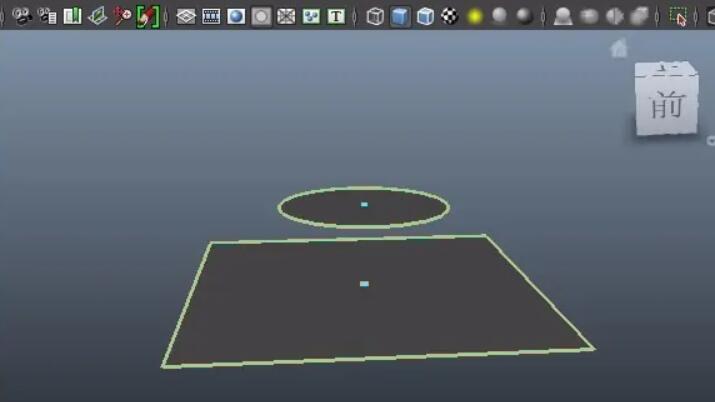Click the Resolution Gate sphere icon
Image resolution: width=715 pixels, height=402 pixels.
pyautogui.click(x=236, y=16)
